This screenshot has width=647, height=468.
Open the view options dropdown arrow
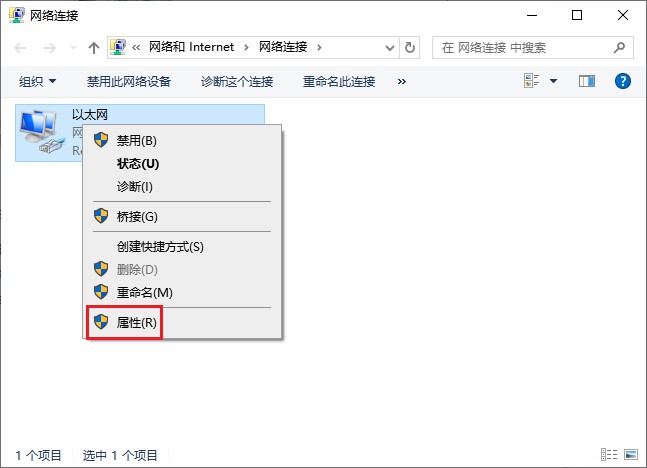[x=553, y=81]
